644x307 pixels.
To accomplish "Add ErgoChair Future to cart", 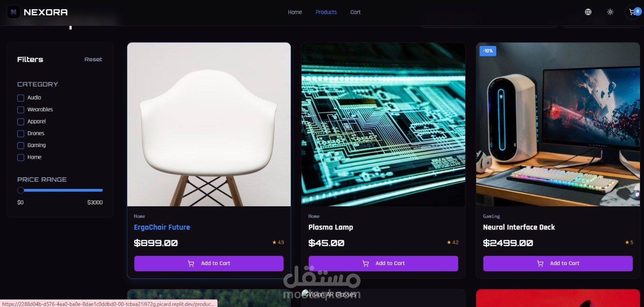I will click(209, 263).
